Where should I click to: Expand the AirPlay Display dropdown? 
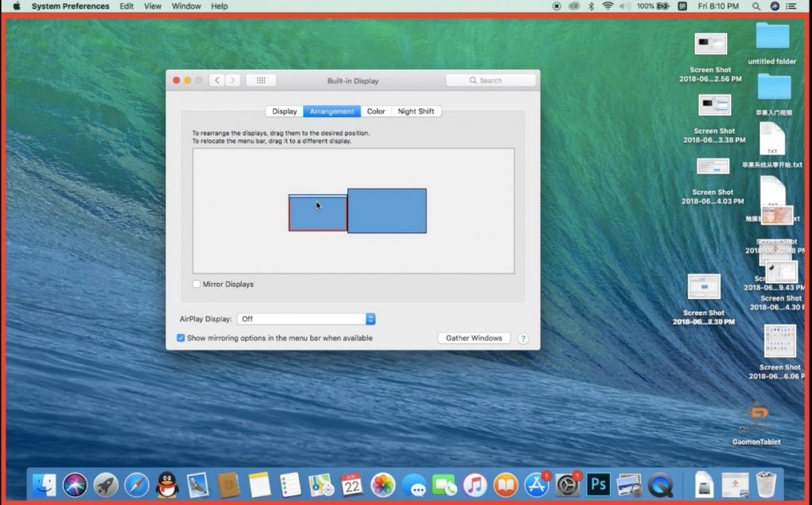(x=370, y=319)
